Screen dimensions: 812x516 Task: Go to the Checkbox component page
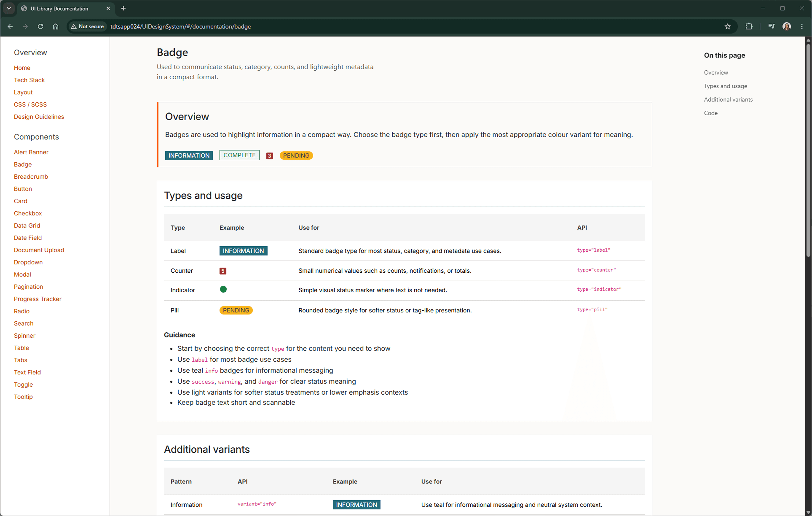pos(28,213)
